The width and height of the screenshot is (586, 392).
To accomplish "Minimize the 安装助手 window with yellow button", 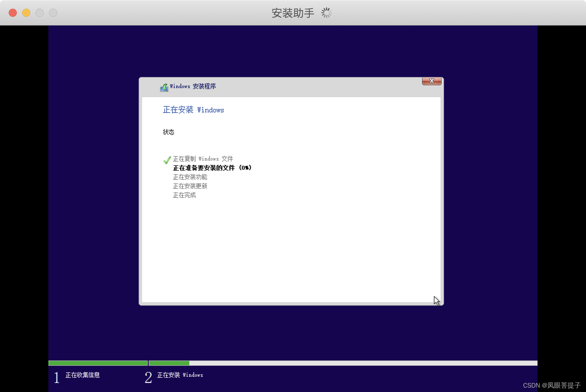I will pos(26,13).
